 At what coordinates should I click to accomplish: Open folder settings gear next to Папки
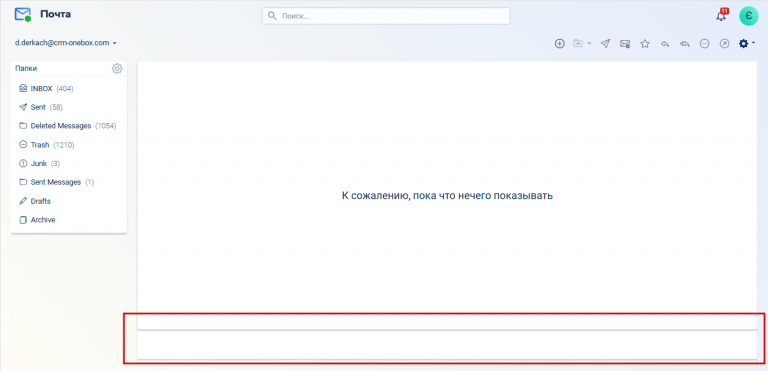coord(117,69)
